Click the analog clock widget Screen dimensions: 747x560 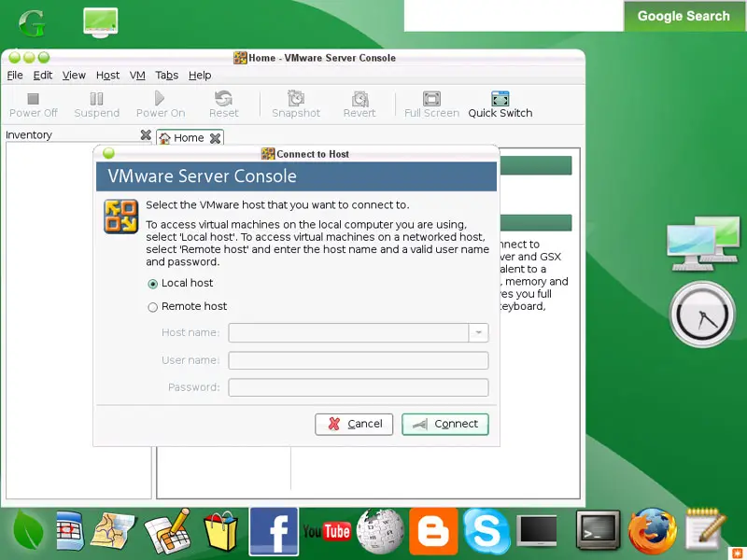point(703,315)
